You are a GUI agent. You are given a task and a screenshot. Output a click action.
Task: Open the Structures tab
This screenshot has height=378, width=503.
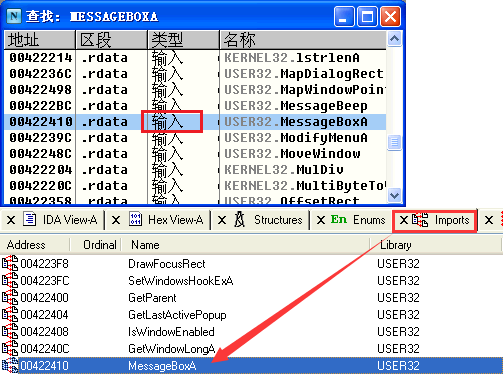tap(278, 220)
